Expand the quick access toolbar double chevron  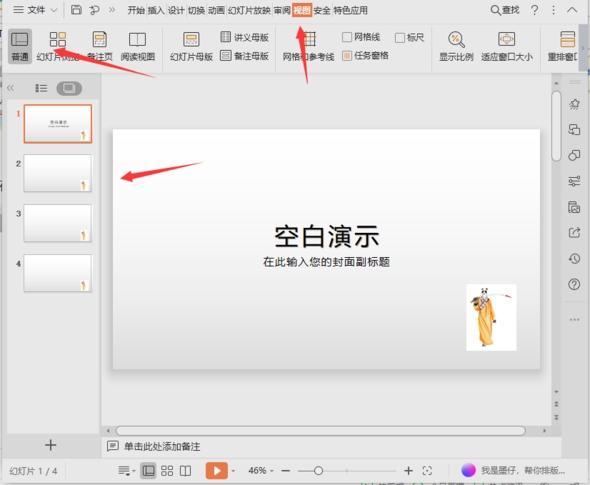(112, 10)
